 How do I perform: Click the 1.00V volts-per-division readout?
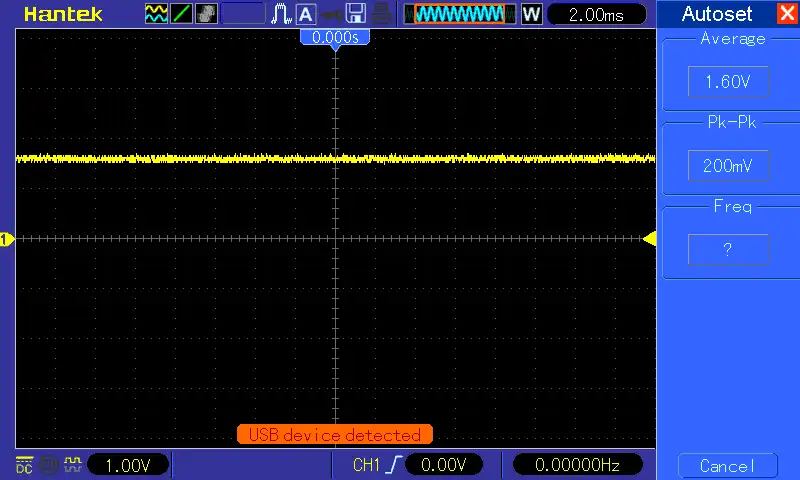128,465
